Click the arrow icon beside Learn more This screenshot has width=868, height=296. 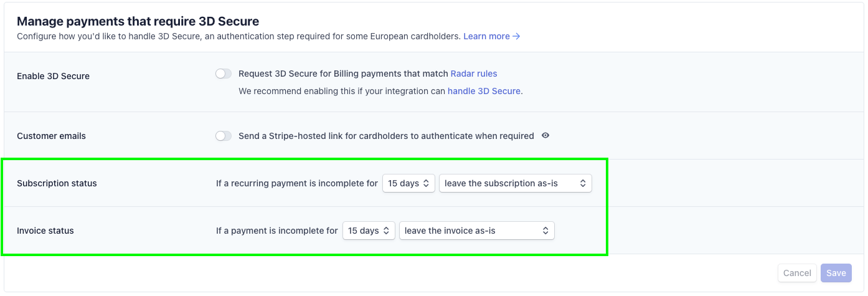(516, 36)
